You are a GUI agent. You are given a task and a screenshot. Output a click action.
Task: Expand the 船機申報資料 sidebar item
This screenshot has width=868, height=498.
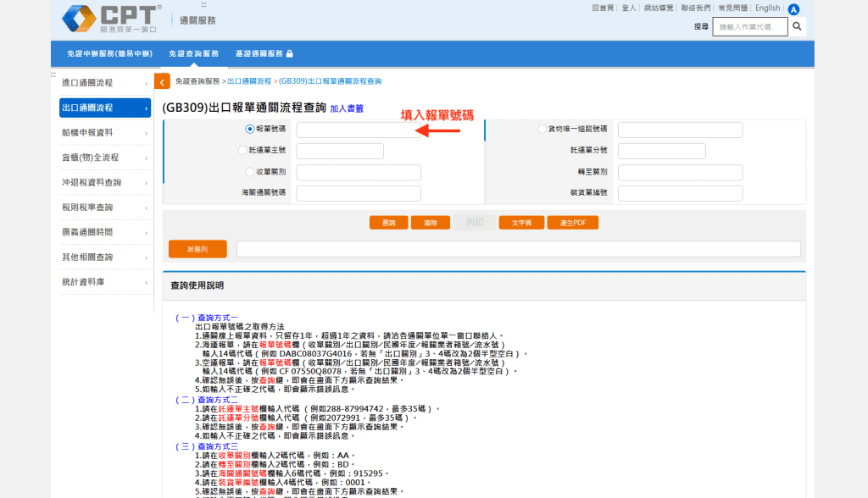pyautogui.click(x=105, y=133)
